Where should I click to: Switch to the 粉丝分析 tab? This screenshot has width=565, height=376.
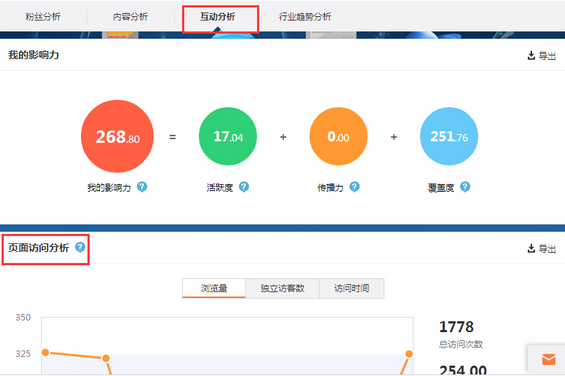43,17
